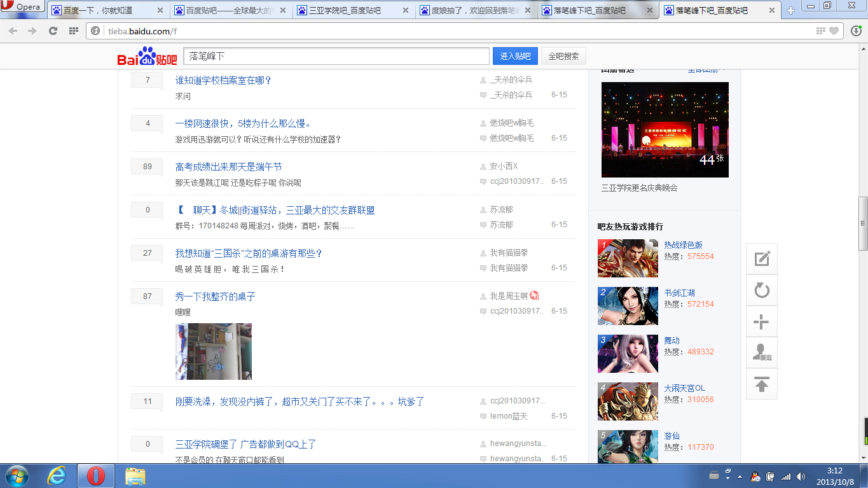Click the floating refresh circular arrow icon
Screen dimensions: 868x488
762,291
